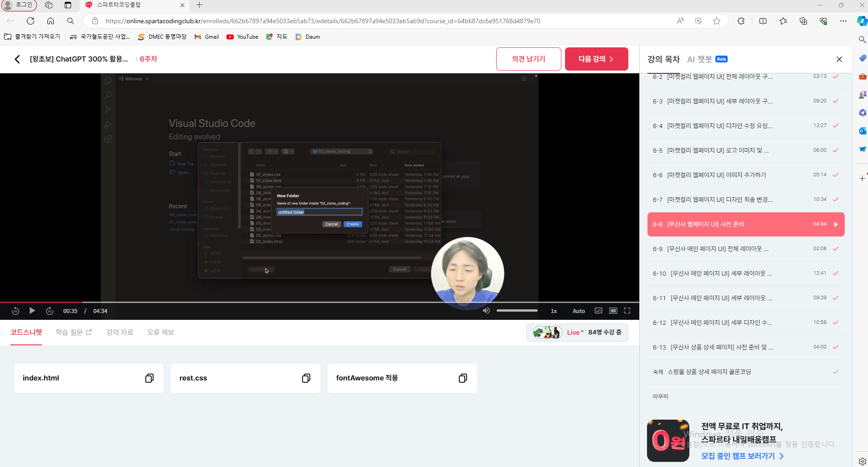Switch to 강의 자료 tab
This screenshot has height=467, width=868.
pyautogui.click(x=120, y=333)
